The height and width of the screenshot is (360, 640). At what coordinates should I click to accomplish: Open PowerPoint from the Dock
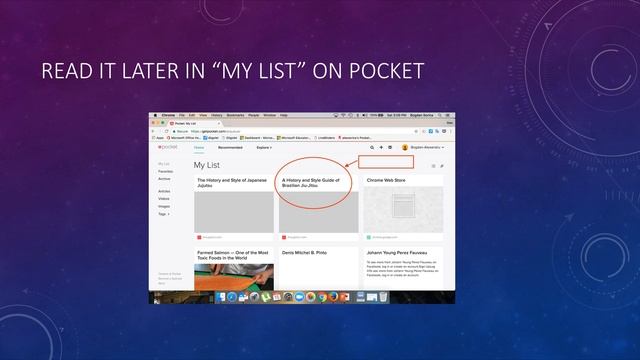345,297
